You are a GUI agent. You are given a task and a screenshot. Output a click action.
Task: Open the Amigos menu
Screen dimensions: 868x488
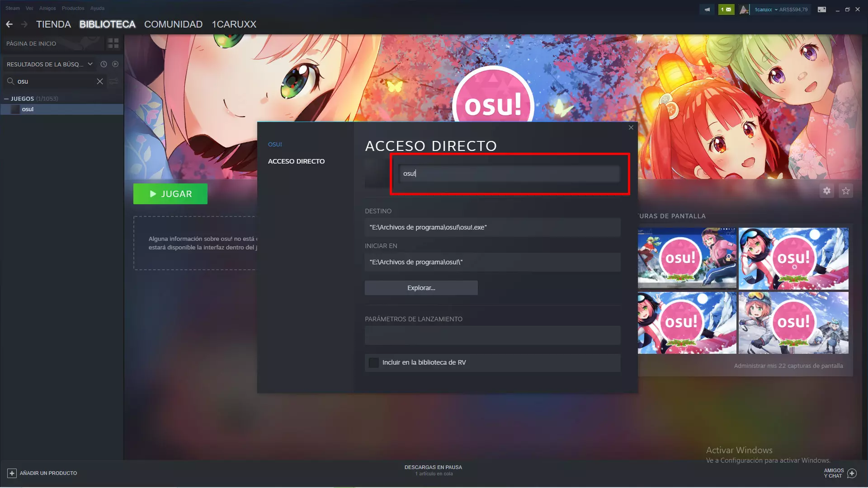point(47,8)
